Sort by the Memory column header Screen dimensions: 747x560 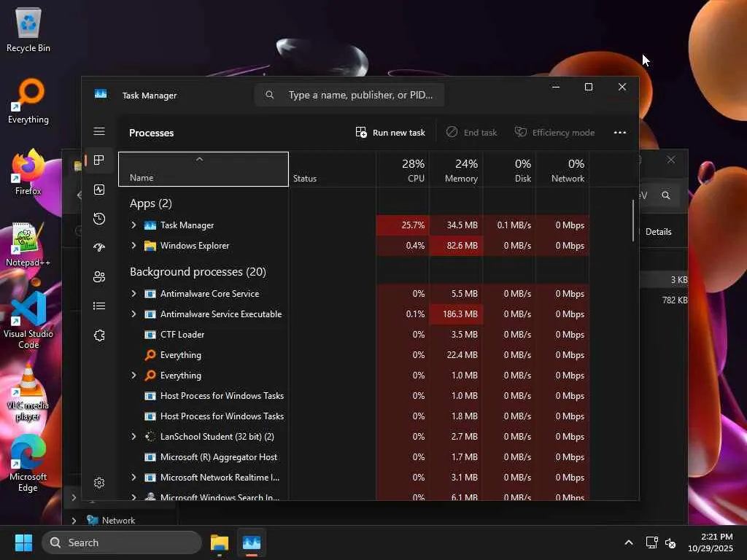pos(456,169)
